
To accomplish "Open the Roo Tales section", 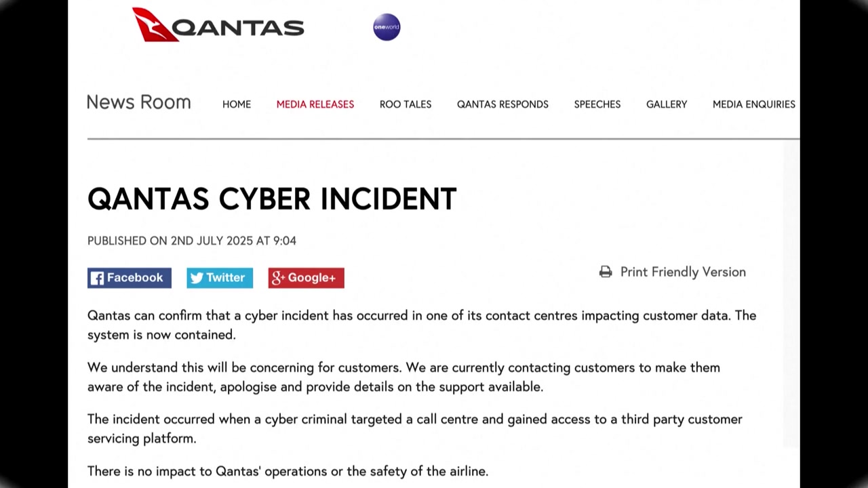I will pyautogui.click(x=406, y=104).
